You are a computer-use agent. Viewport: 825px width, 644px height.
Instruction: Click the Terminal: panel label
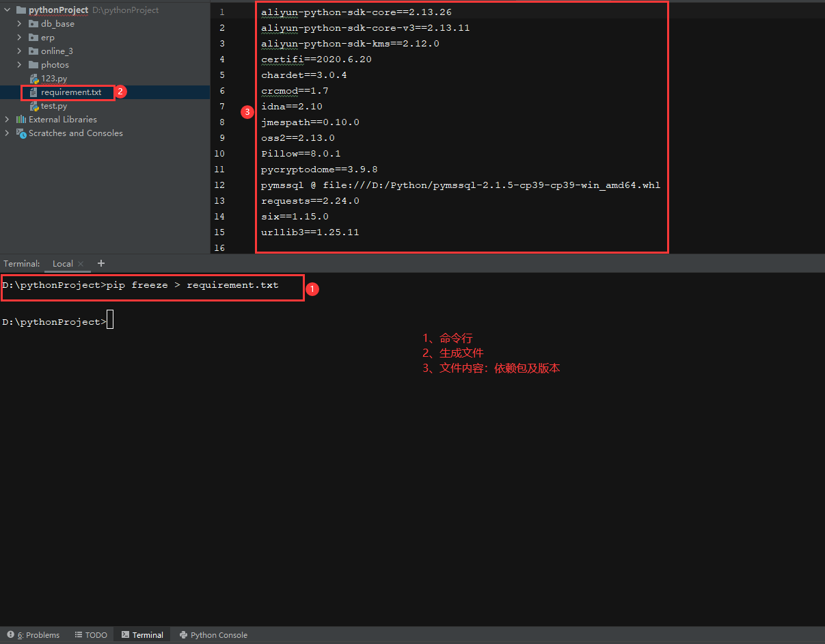(x=22, y=264)
